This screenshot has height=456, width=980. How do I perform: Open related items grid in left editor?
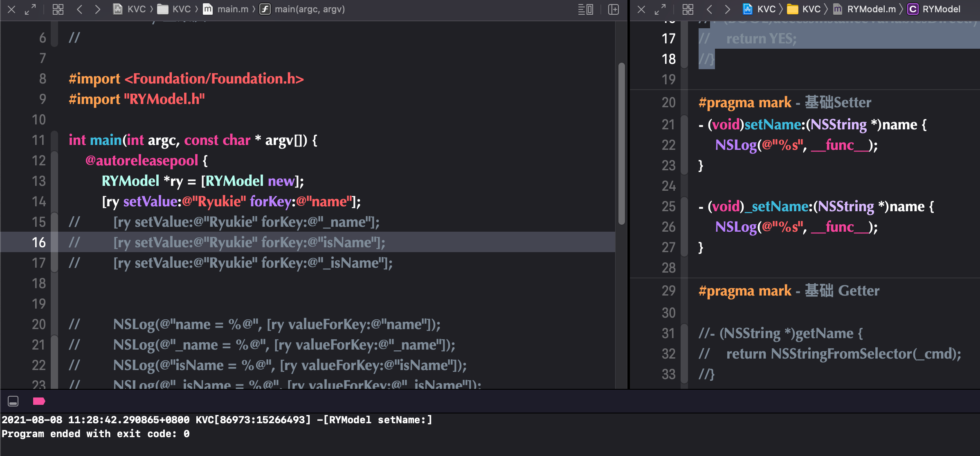point(58,9)
